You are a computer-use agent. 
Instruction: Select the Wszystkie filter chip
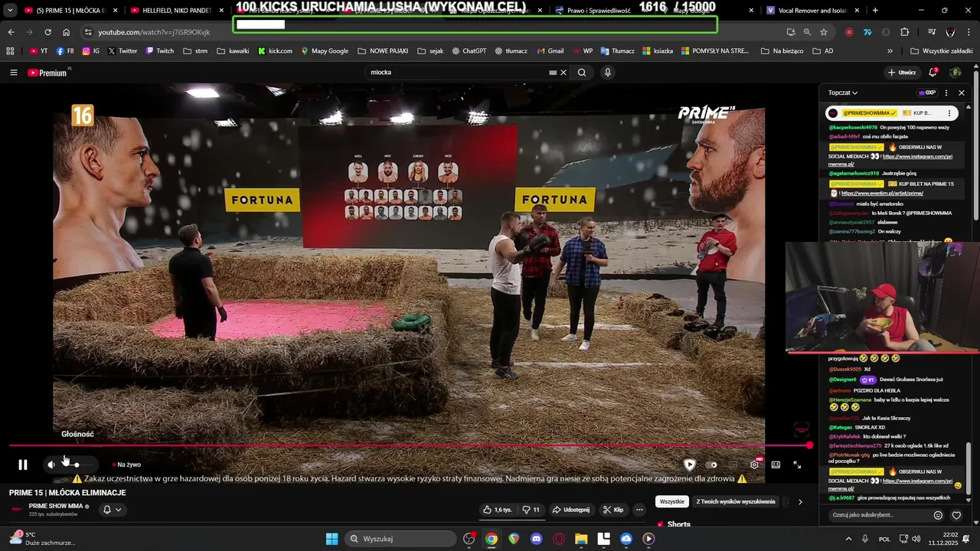672,502
